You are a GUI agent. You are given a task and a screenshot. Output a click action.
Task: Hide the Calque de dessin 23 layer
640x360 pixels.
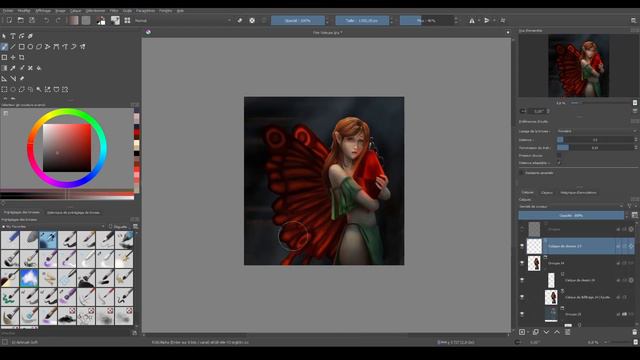[522, 246]
